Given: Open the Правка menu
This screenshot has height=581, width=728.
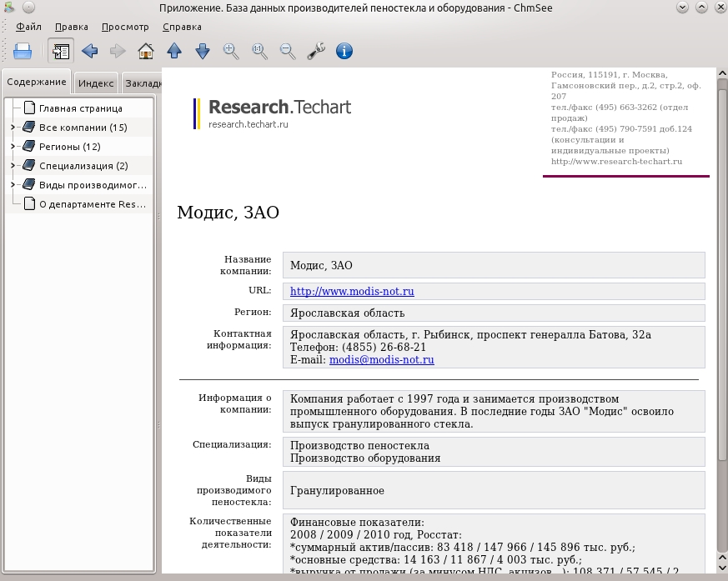Looking at the screenshot, I should [x=72, y=27].
